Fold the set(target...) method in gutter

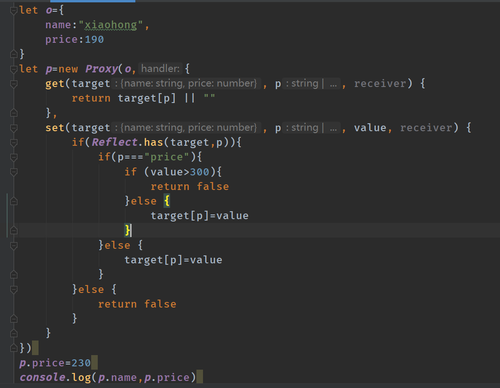click(x=14, y=128)
